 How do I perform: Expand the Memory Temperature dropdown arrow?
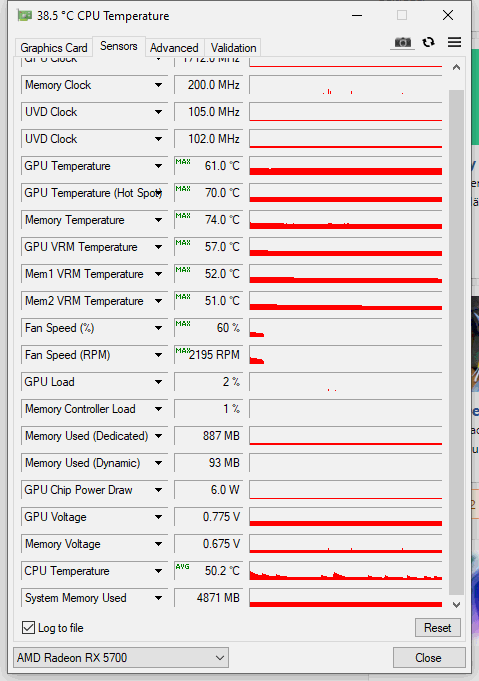[159, 220]
